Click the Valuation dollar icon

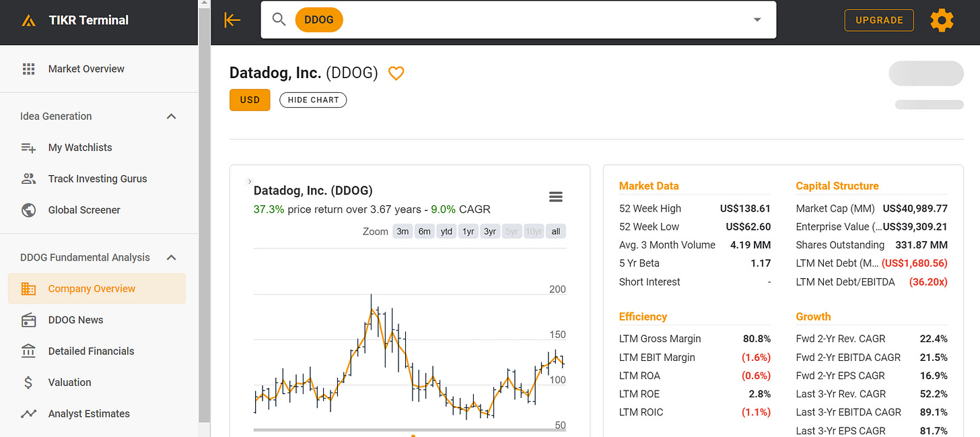(28, 382)
